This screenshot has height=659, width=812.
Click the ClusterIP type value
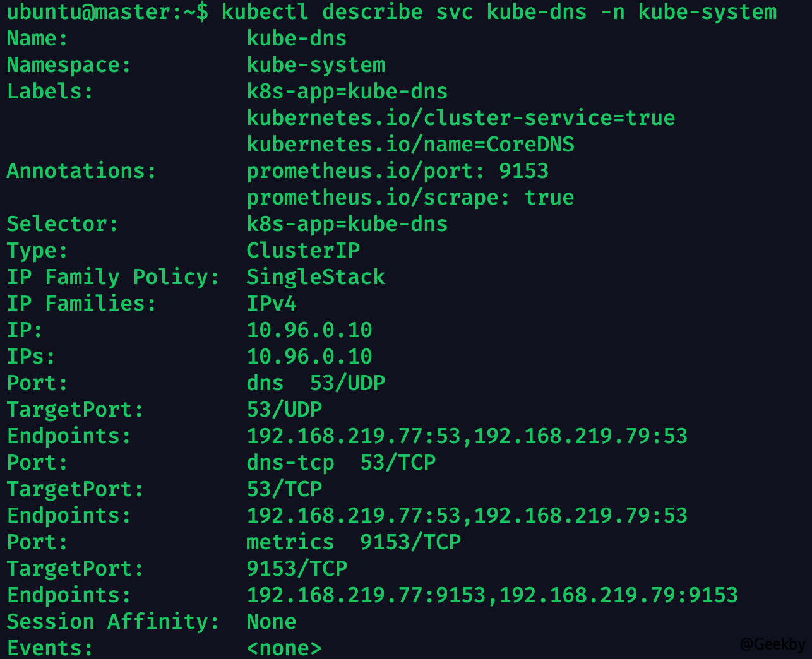tap(303, 251)
